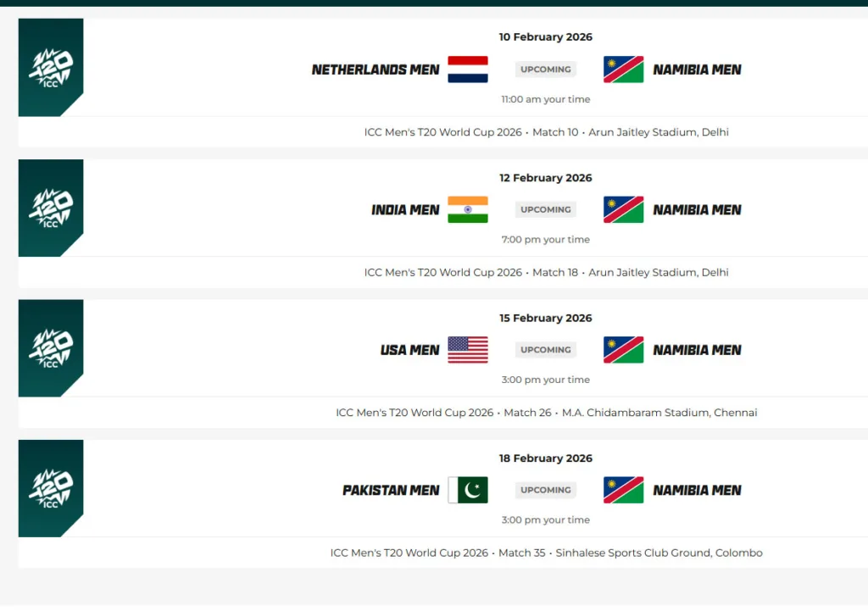Click T20 ICC logo for Match 26
This screenshot has height=611, width=868.
pyautogui.click(x=51, y=348)
